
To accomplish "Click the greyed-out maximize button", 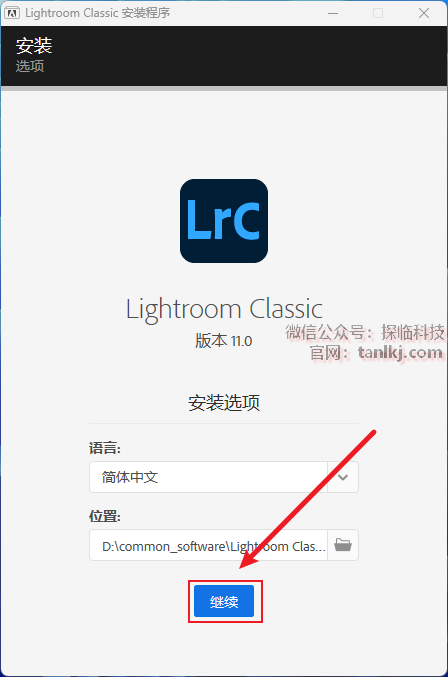I will [x=378, y=13].
